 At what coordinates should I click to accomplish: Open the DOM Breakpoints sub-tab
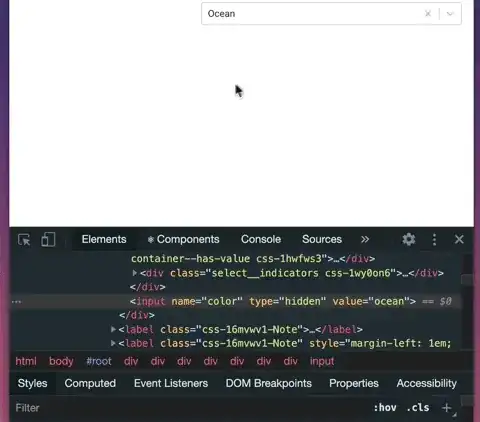[269, 383]
